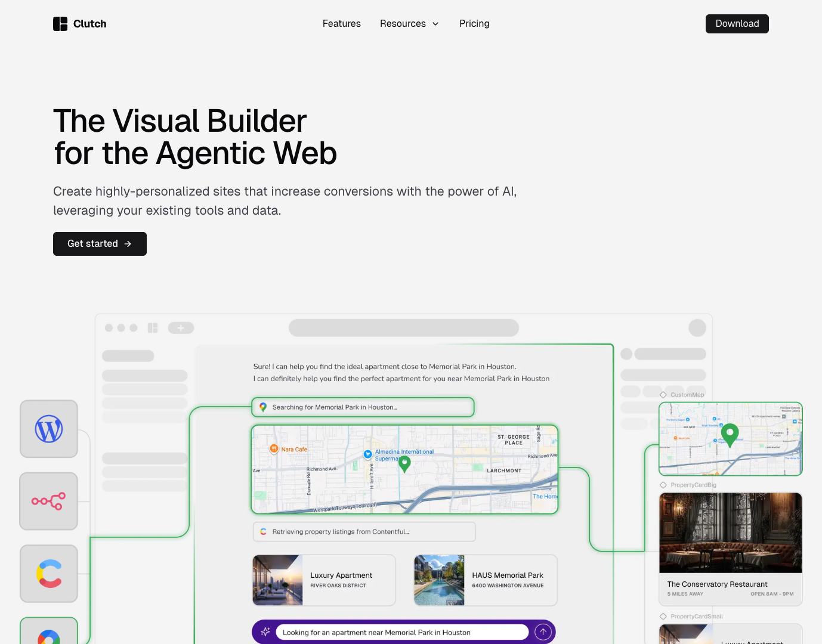The width and height of the screenshot is (822, 644).
Task: Open the HAUS Memorial Park card
Action: [x=486, y=580]
